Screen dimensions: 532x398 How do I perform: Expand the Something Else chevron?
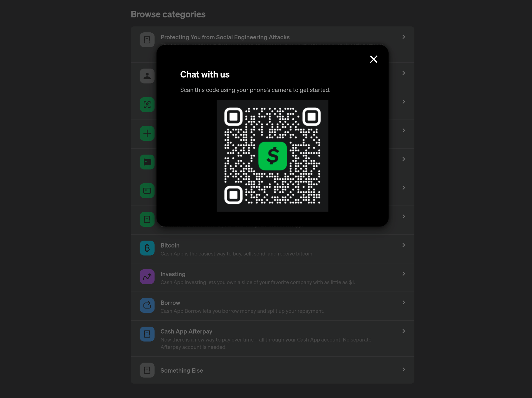pyautogui.click(x=403, y=369)
